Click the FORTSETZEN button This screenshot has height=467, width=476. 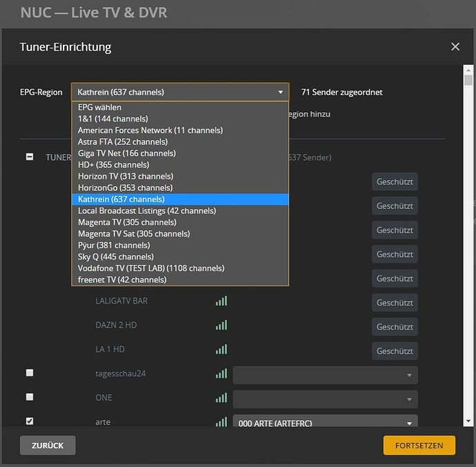coord(419,446)
